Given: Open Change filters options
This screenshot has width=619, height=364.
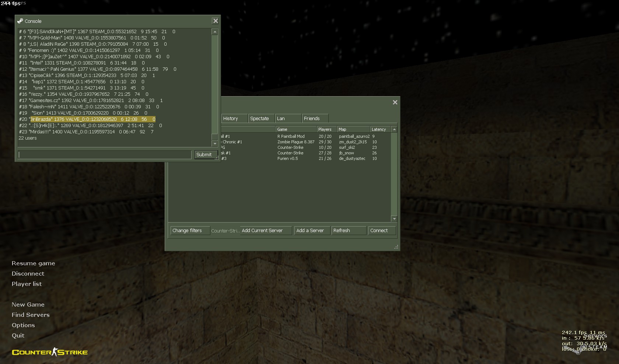Looking at the screenshot, I should (188, 231).
